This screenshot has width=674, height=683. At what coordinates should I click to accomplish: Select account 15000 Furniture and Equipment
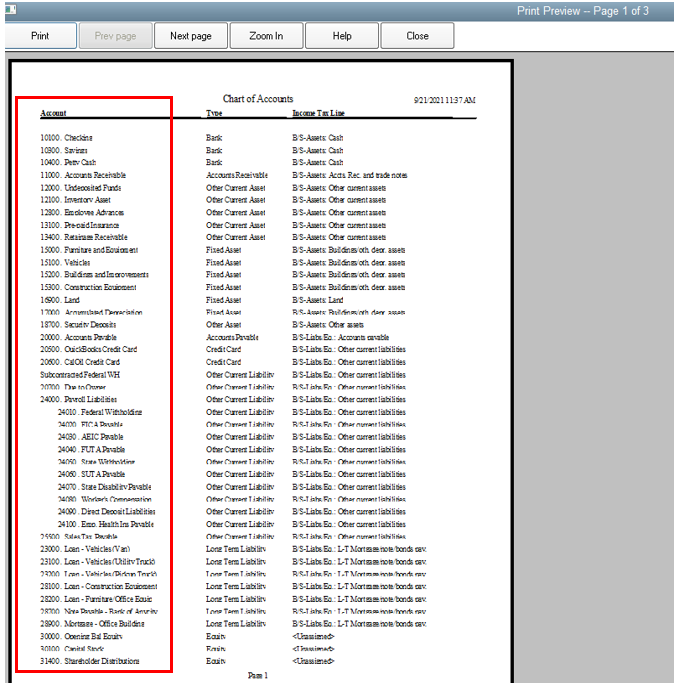[x=89, y=250]
